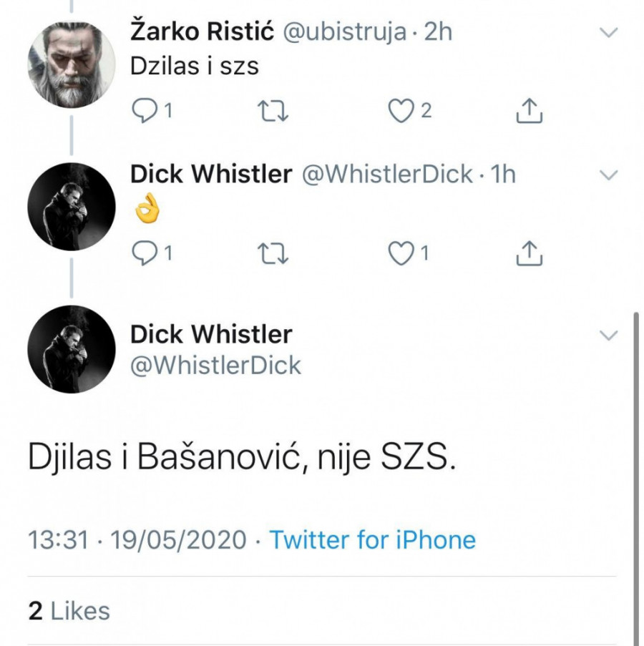The width and height of the screenshot is (644, 646).
Task: View the 2 Likes list
Action: click(69, 610)
